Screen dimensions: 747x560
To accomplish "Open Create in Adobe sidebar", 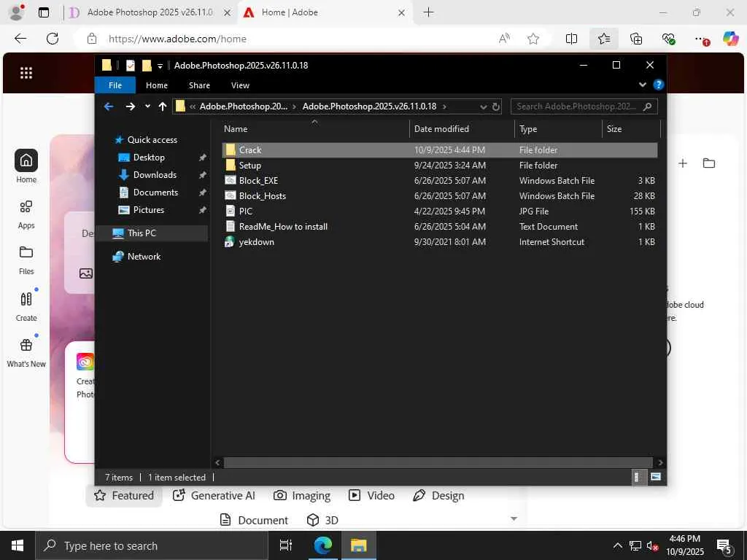I will 26,307.
